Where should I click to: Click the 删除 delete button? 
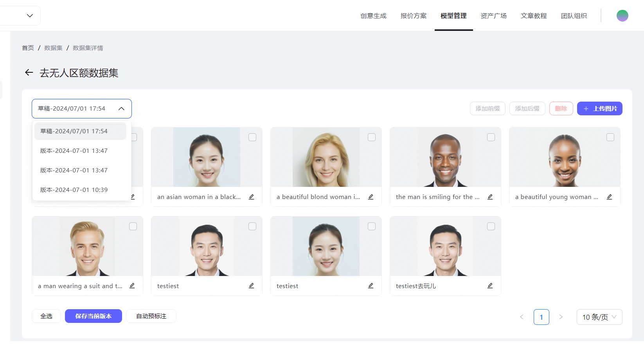(x=561, y=109)
